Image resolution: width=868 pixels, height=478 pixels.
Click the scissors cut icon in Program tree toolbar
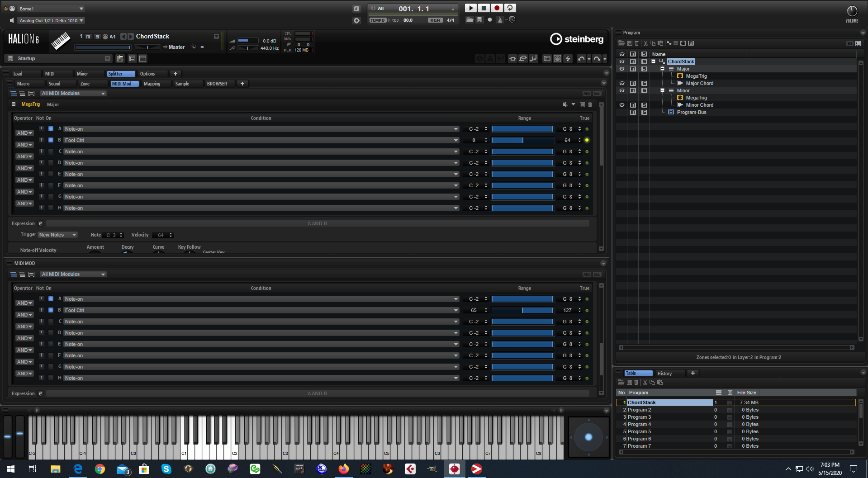tap(645, 43)
